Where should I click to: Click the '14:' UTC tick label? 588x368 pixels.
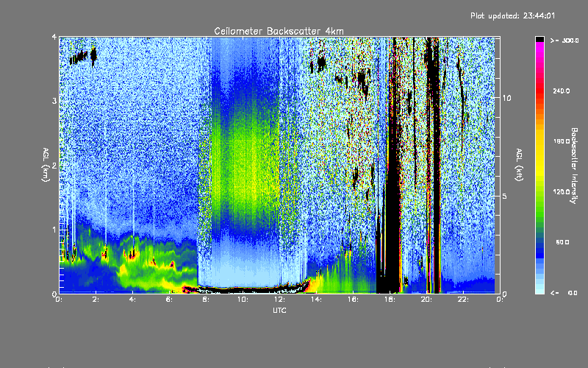(316, 300)
